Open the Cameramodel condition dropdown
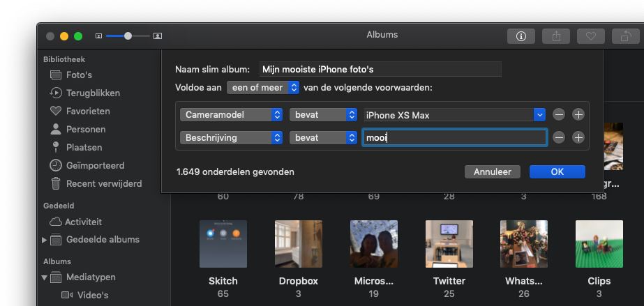The width and height of the screenshot is (644, 306). click(231, 115)
